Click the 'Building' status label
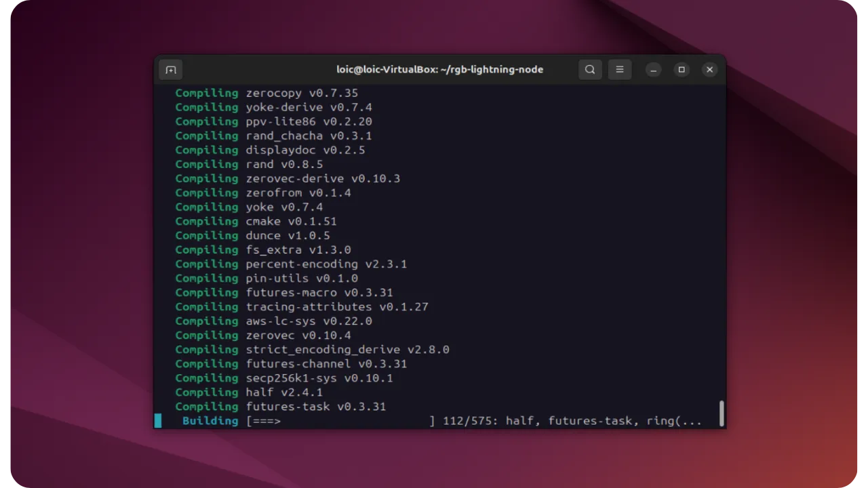Viewport: 868px width, 488px height. (x=210, y=421)
